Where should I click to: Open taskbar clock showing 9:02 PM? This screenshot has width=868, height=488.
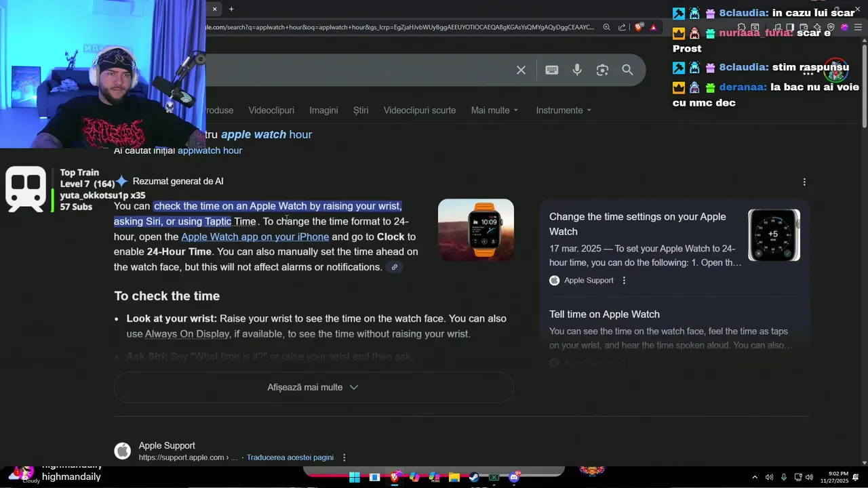[838, 477]
